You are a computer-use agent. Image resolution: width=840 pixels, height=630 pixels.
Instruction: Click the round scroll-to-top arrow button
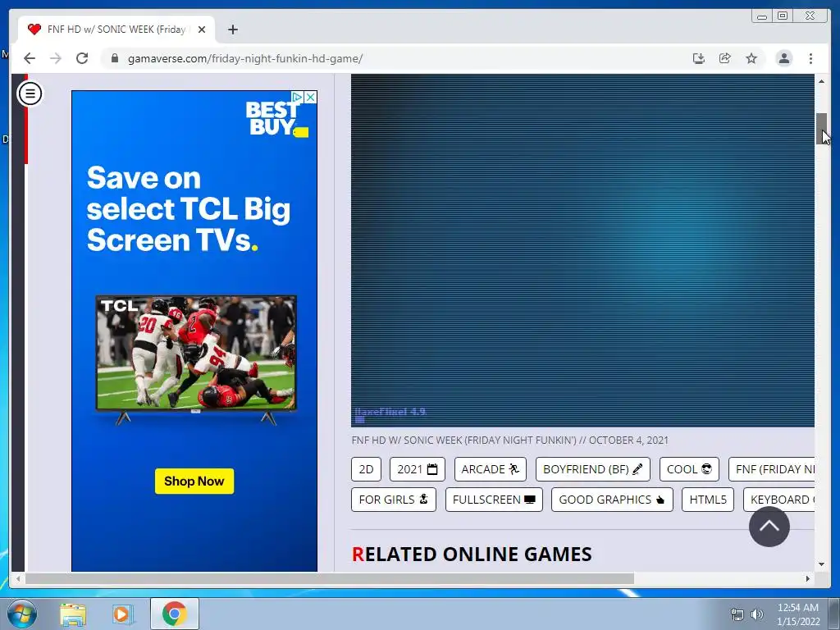coord(769,526)
